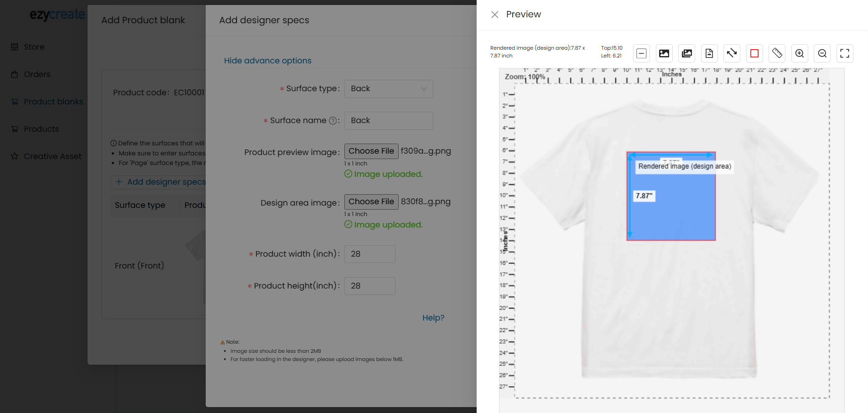Open Orders in the sidebar
This screenshot has height=413, width=868.
click(37, 74)
